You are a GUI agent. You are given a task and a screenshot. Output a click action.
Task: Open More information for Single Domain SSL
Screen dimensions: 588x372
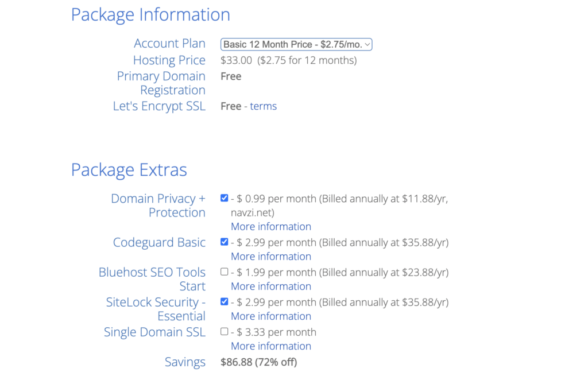click(271, 346)
